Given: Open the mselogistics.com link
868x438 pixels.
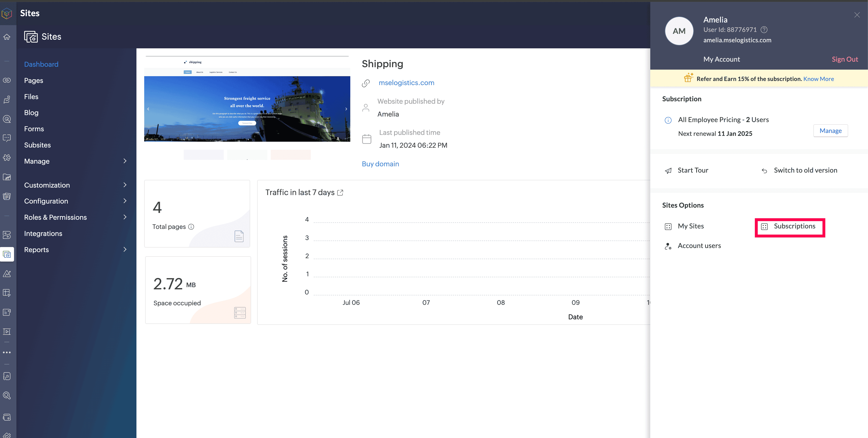Looking at the screenshot, I should click(x=406, y=83).
